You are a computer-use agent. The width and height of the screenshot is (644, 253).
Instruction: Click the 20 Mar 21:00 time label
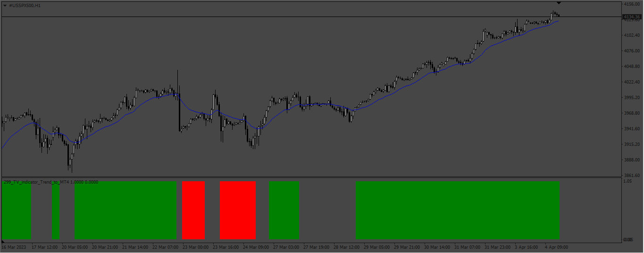105,247
